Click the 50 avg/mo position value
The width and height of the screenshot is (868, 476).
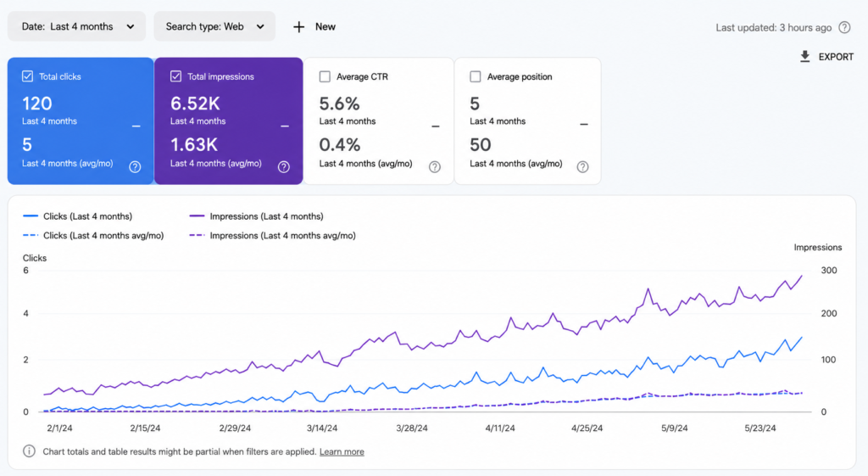click(481, 144)
